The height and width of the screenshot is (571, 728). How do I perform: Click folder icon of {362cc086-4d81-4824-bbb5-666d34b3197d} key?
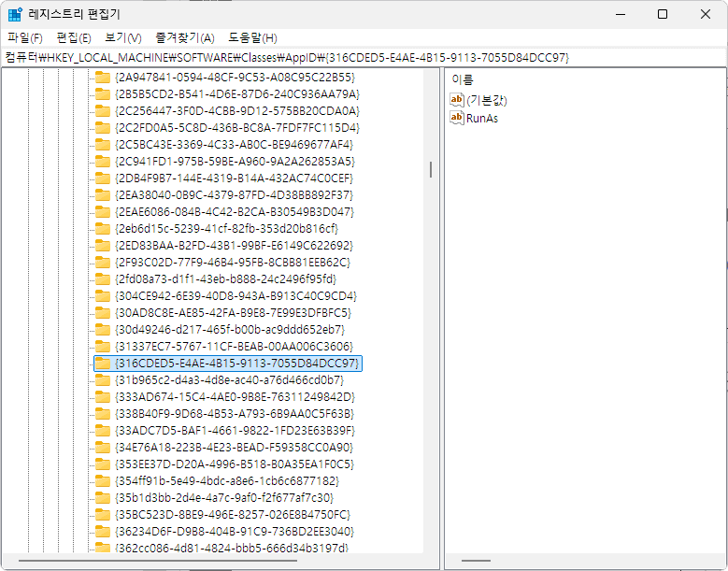[103, 549]
